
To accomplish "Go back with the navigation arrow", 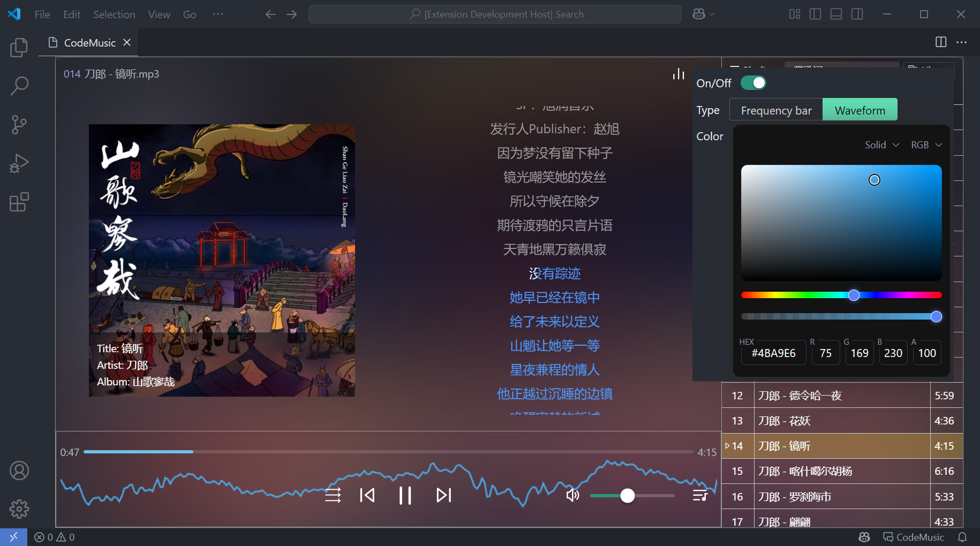I will point(270,14).
